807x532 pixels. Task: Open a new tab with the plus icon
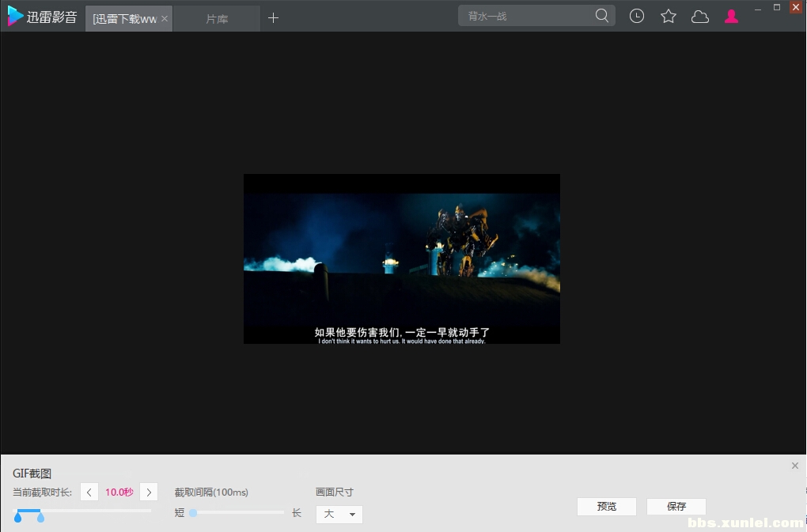tap(273, 17)
